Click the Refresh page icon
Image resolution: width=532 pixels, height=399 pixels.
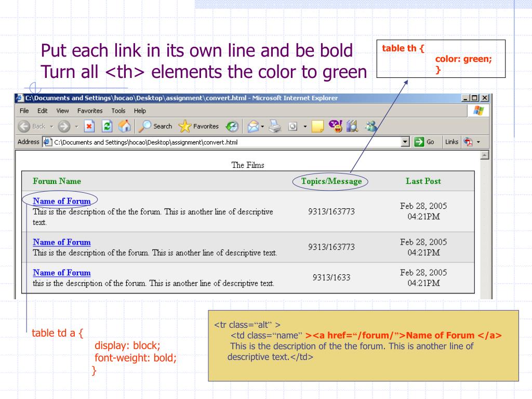[107, 126]
